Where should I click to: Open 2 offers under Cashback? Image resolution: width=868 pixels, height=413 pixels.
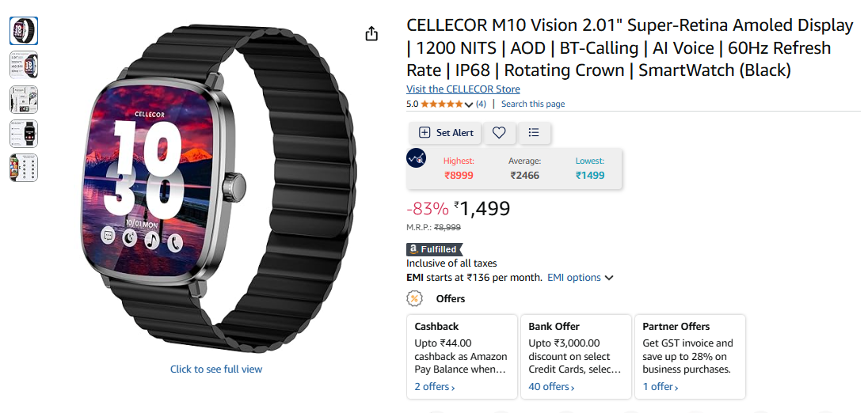[435, 386]
